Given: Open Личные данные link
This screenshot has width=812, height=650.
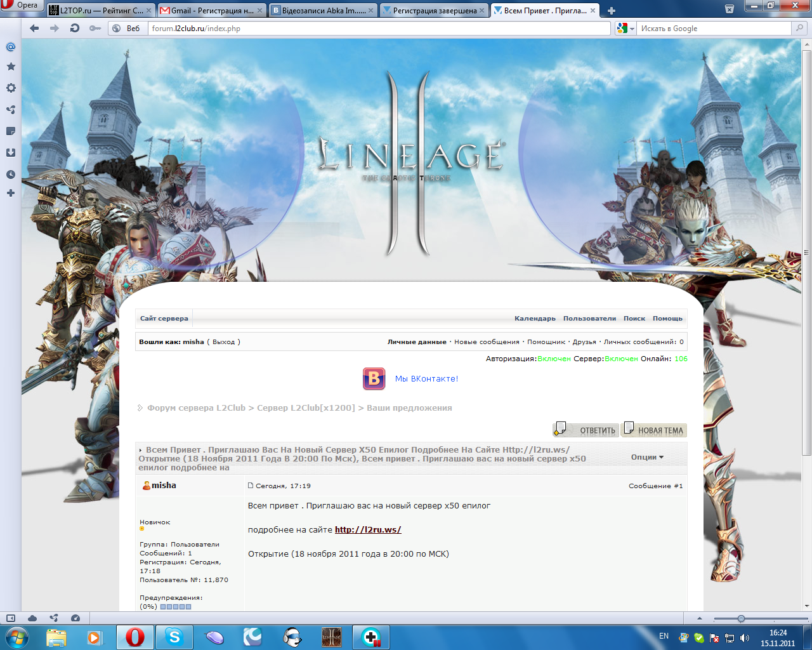Looking at the screenshot, I should tap(417, 342).
